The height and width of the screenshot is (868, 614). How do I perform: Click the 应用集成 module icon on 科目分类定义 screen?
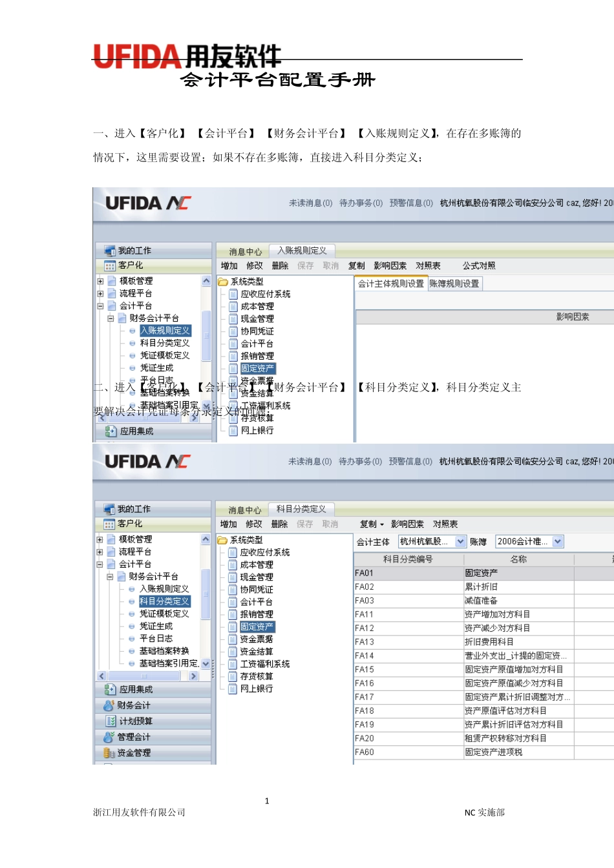tap(110, 690)
